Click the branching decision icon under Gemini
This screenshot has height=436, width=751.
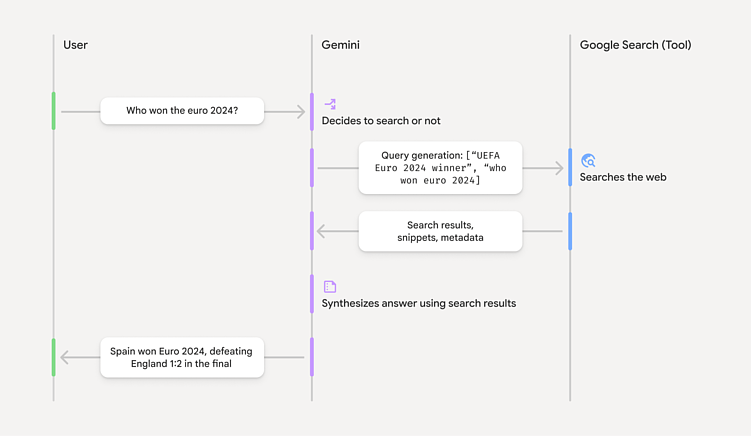pos(330,103)
